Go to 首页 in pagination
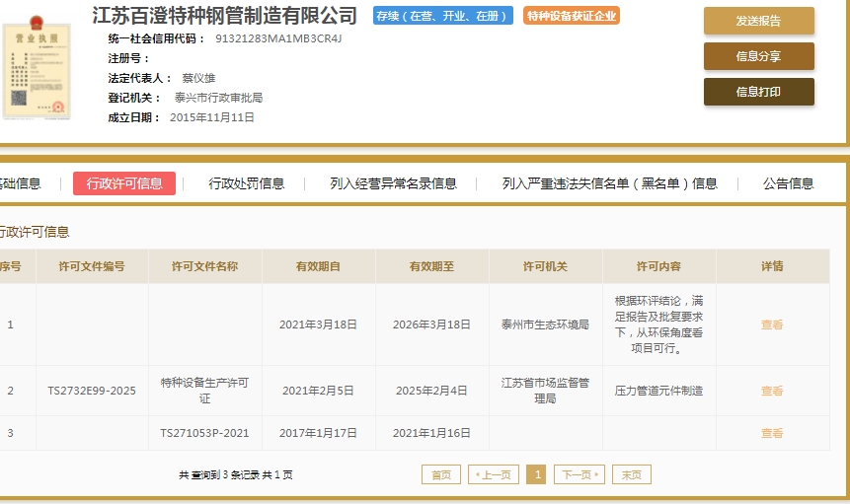This screenshot has height=504, width=850. [x=441, y=474]
